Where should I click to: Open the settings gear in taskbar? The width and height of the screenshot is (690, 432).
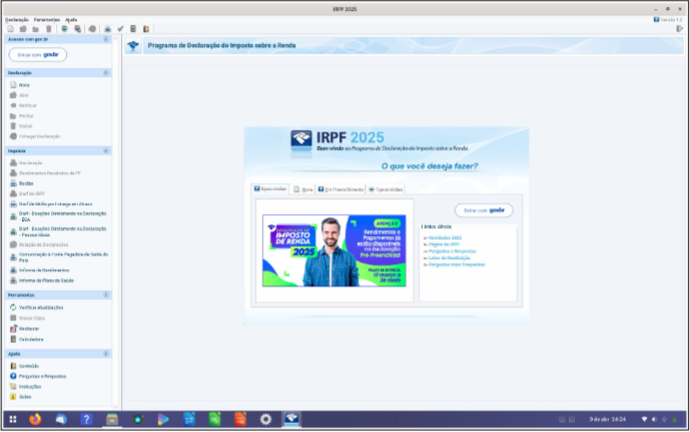point(266,420)
